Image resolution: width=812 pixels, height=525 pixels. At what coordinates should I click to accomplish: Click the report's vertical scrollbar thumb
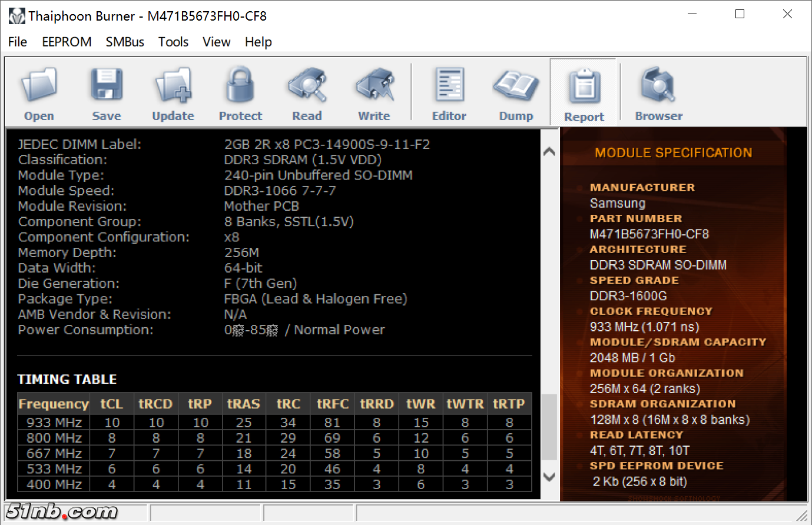coord(549,427)
